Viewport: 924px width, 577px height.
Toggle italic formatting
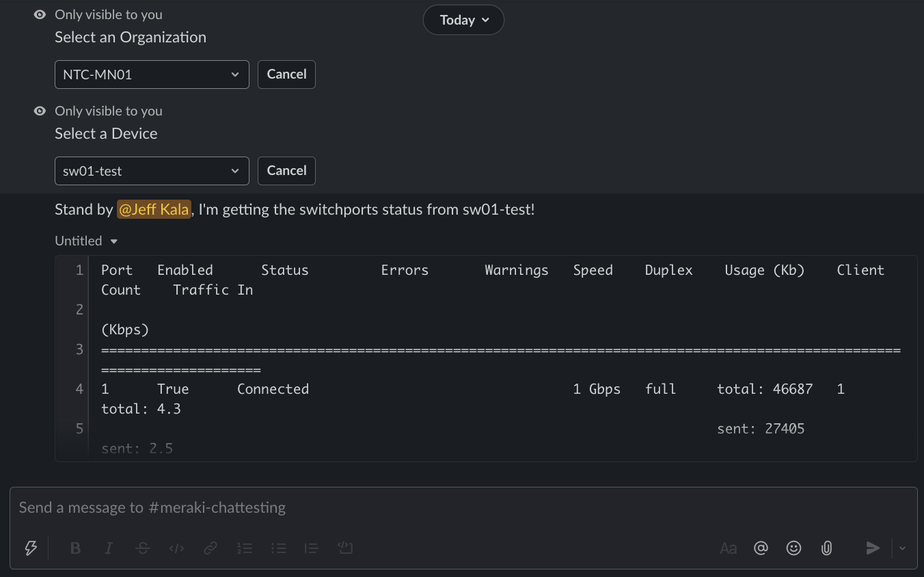point(109,548)
